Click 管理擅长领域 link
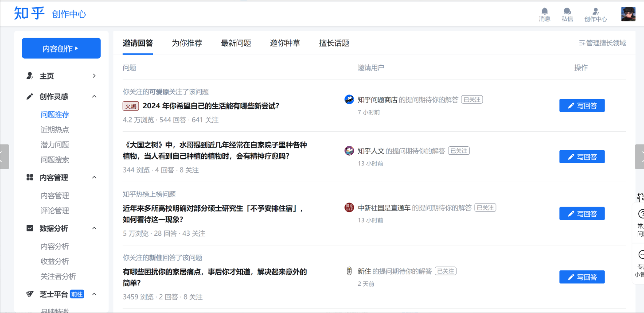The height and width of the screenshot is (313, 644). (x=603, y=43)
